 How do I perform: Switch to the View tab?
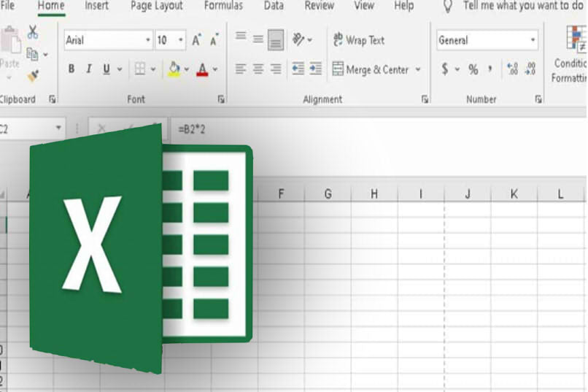[364, 6]
